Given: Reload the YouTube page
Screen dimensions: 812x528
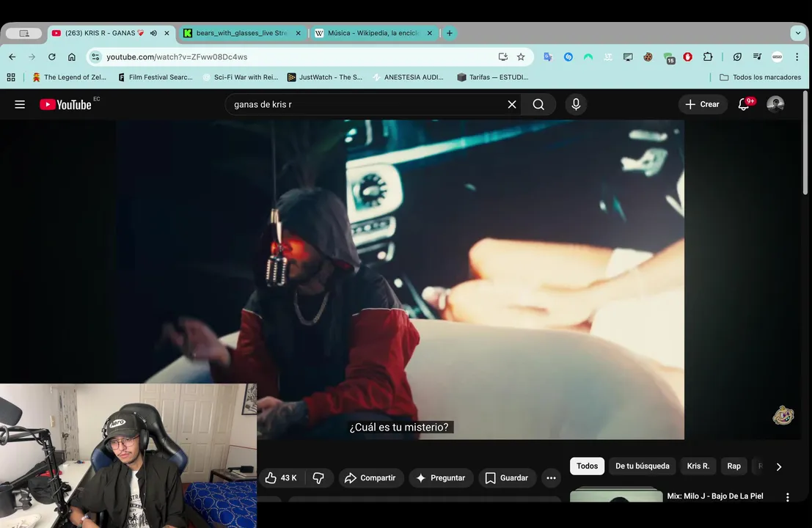Looking at the screenshot, I should (52, 57).
